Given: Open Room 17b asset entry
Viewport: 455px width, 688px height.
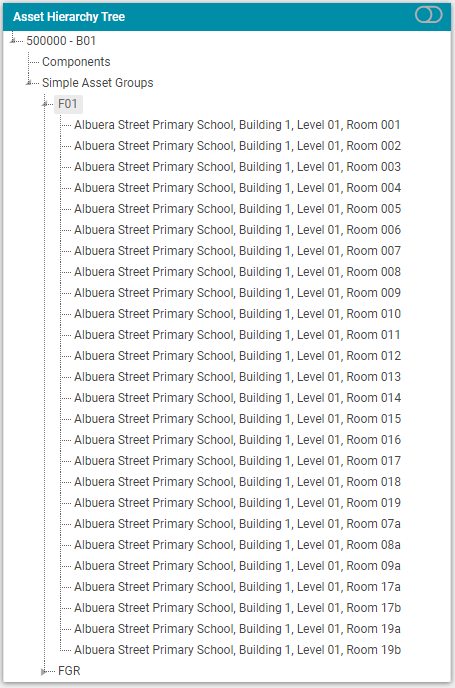Looking at the screenshot, I should coord(237,608).
